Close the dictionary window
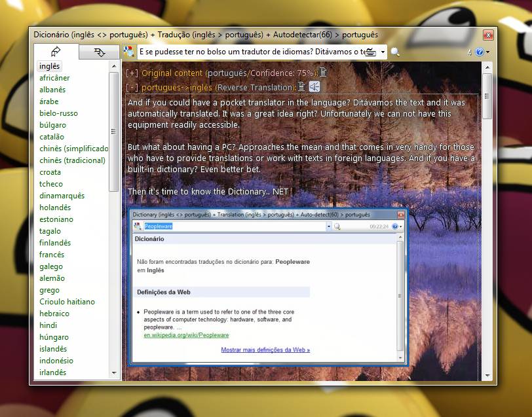Image resolution: width=532 pixels, height=417 pixels. tap(488, 35)
